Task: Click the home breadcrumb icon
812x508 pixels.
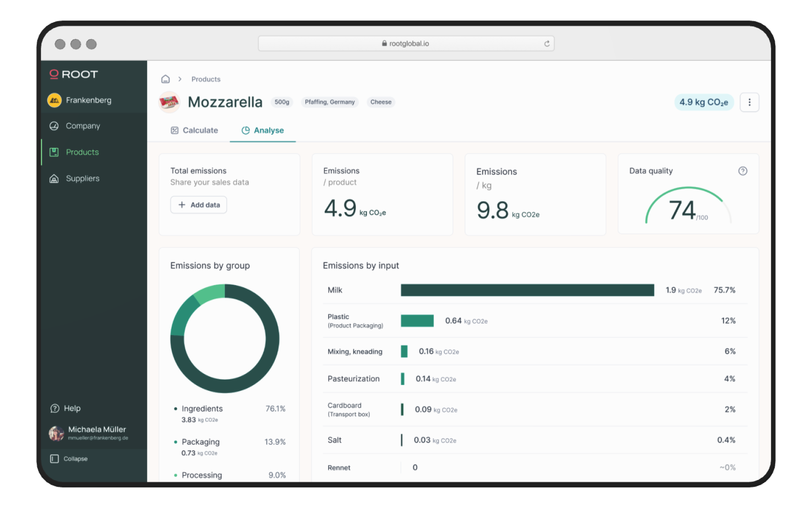Action: pyautogui.click(x=165, y=79)
